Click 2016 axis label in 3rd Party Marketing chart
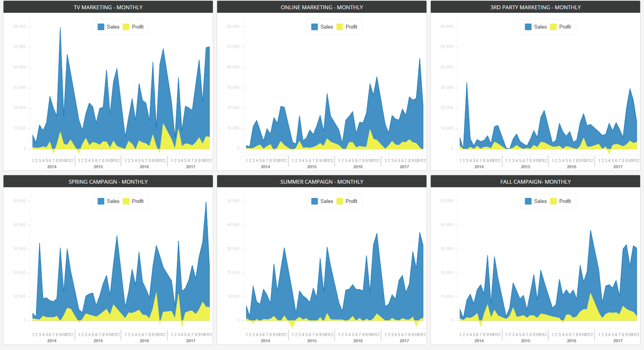Screen dimensions: 644x350 (572, 167)
